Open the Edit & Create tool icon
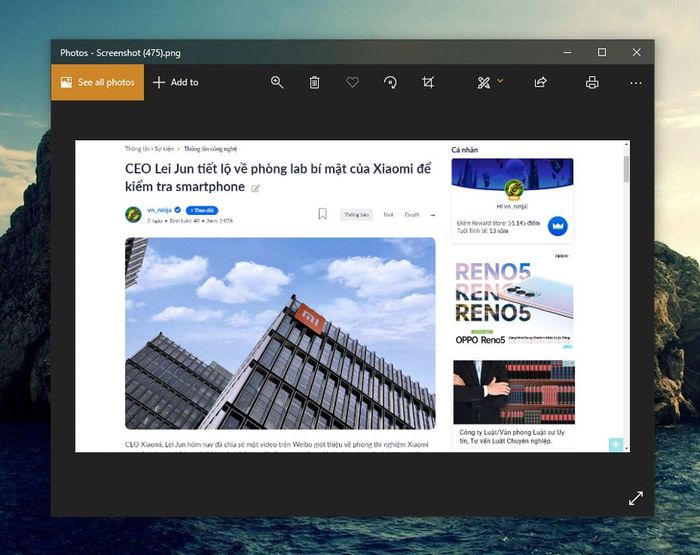Viewport: 700px width, 555px height. pos(484,83)
